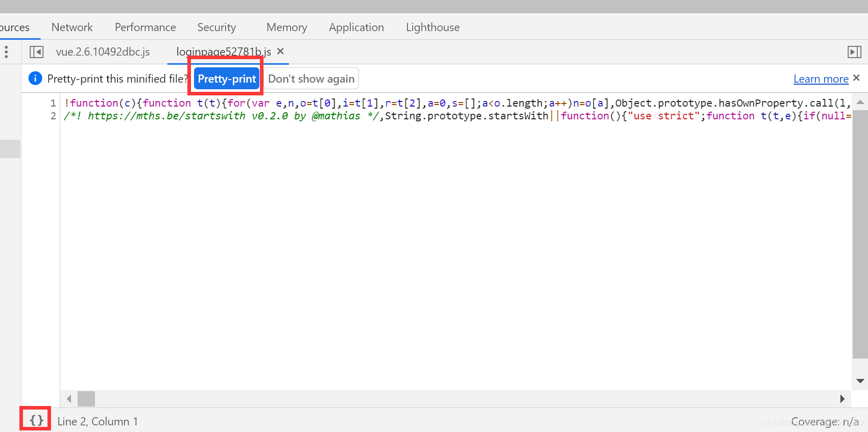868x432 pixels.
Task: Switch to the Network panel tab
Action: (x=72, y=27)
